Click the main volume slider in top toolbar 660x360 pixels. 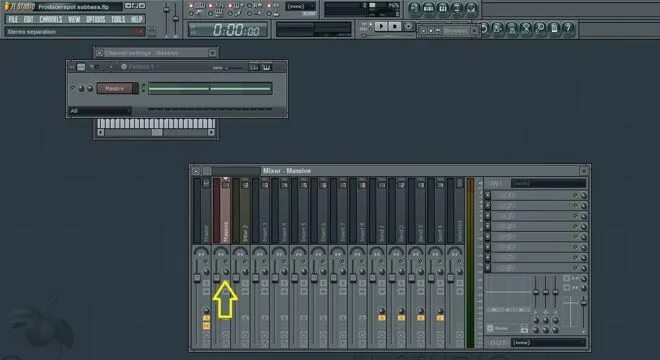click(x=167, y=10)
